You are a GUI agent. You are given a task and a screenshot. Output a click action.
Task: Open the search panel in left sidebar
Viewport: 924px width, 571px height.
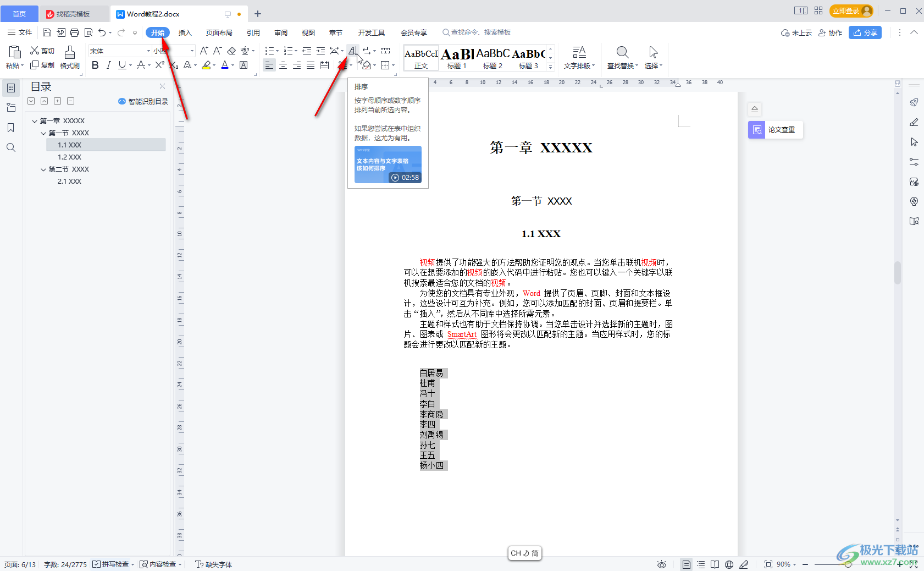point(10,147)
